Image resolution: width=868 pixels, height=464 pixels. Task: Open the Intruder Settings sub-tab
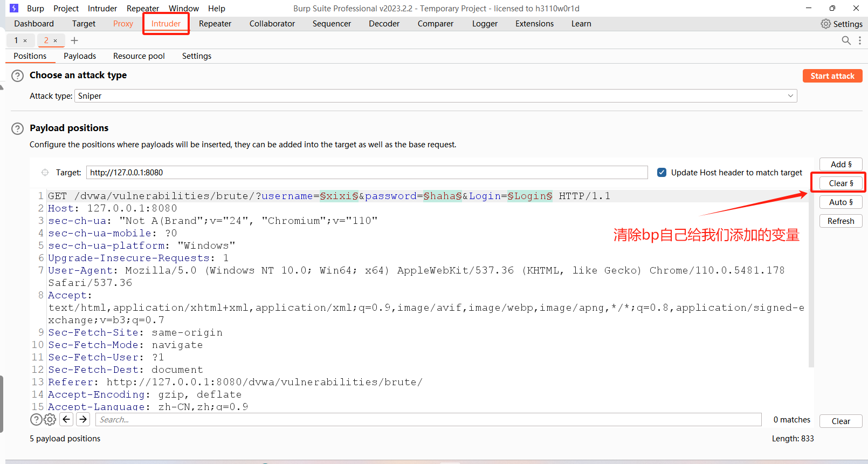pyautogui.click(x=197, y=56)
